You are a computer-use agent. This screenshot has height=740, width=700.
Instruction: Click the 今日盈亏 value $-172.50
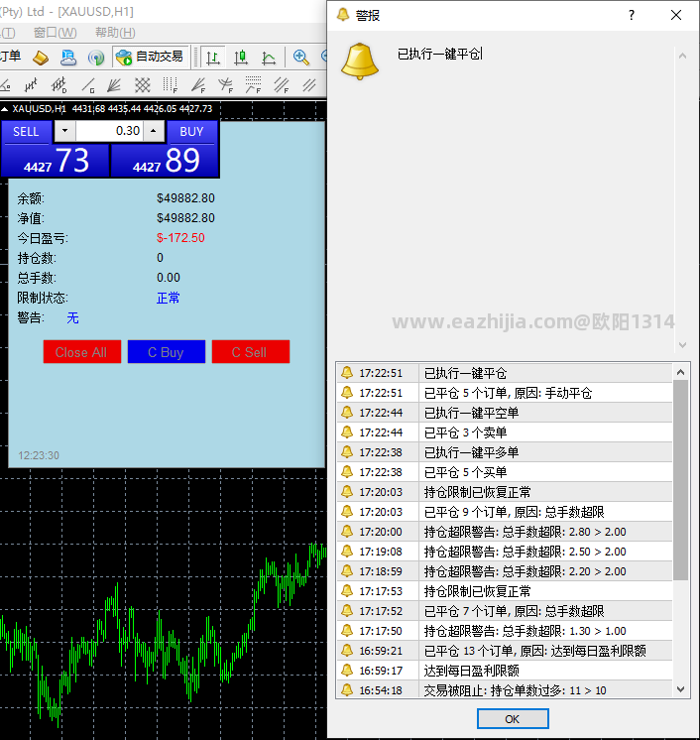pos(180,237)
